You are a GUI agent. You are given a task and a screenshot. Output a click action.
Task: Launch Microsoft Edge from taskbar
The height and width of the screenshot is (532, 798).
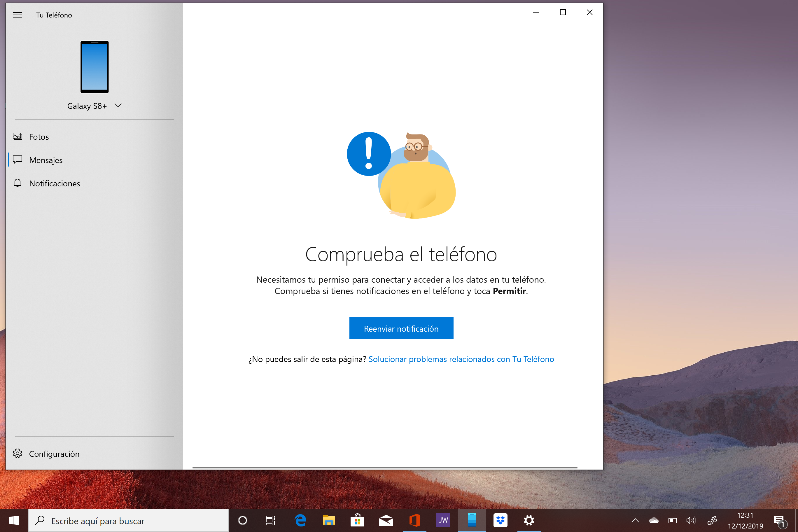[x=300, y=520]
